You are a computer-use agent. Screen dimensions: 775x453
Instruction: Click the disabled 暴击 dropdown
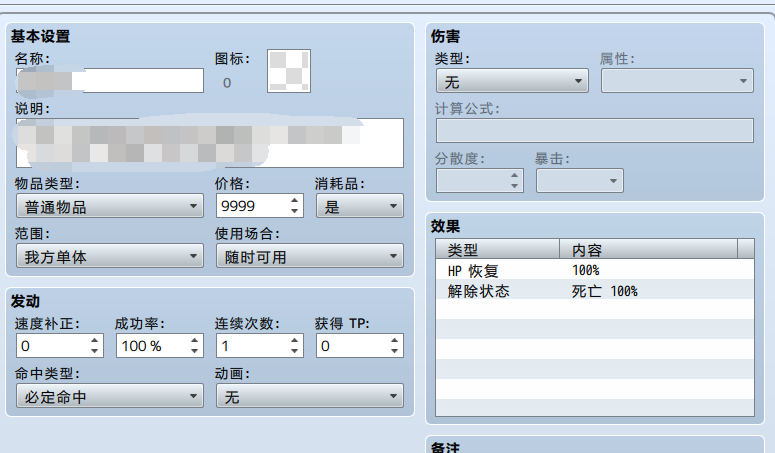[580, 180]
